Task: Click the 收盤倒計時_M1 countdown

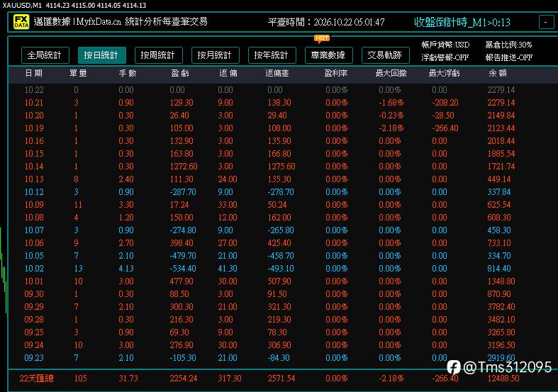Action: [462, 22]
